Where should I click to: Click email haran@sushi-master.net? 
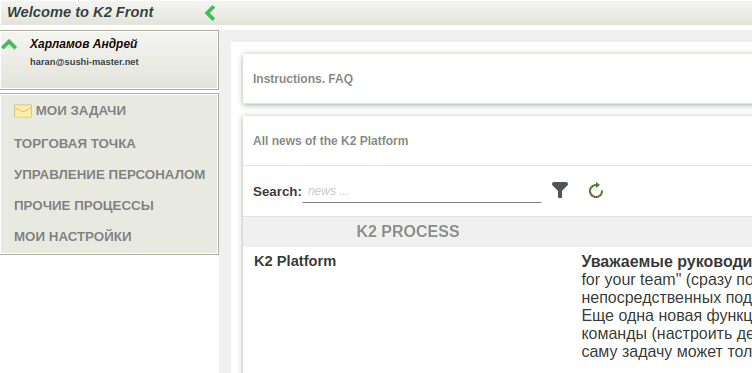point(84,62)
